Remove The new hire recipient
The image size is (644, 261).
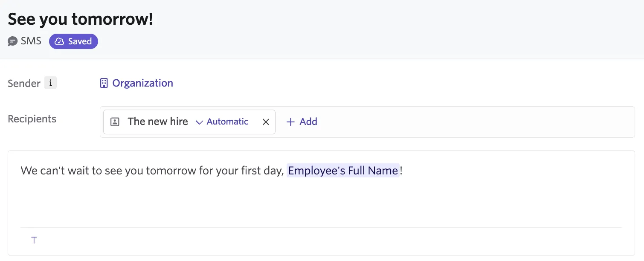pos(266,122)
